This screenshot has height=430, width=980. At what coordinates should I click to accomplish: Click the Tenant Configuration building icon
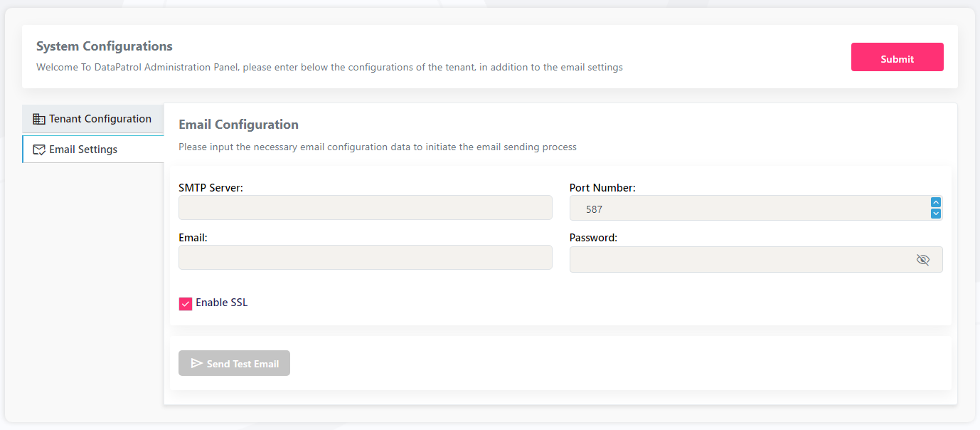[x=39, y=119]
